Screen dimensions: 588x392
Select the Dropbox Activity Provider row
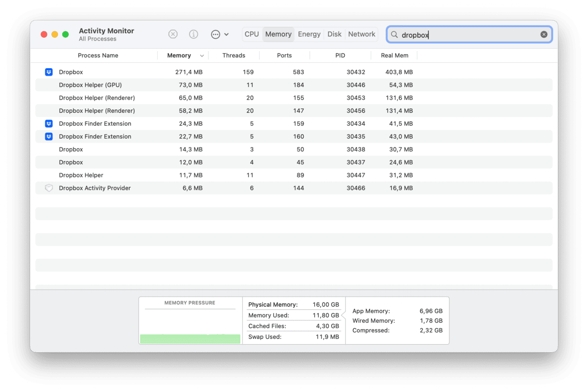click(x=294, y=188)
